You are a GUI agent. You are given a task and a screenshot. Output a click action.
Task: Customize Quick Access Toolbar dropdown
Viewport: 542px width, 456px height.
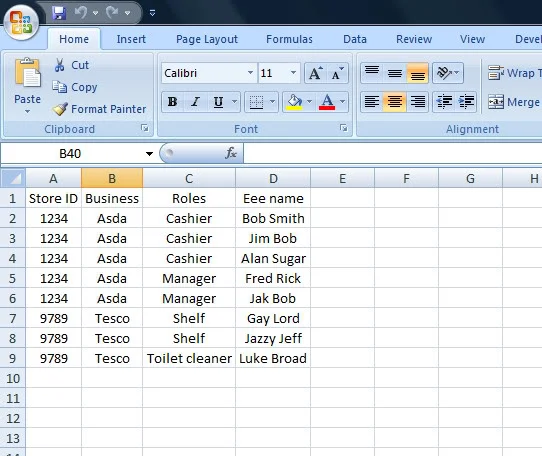(x=152, y=13)
